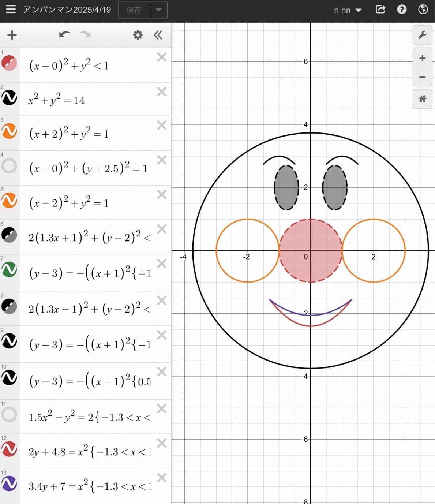Expand the save options dropdown arrow
The image size is (435, 504).
pyautogui.click(x=158, y=10)
